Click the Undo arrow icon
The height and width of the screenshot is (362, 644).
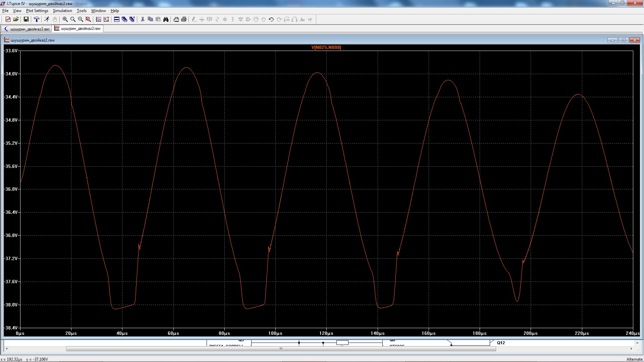[271, 19]
